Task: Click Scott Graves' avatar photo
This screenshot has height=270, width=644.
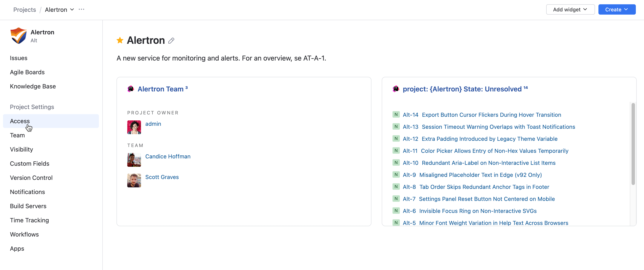Action: tap(134, 180)
